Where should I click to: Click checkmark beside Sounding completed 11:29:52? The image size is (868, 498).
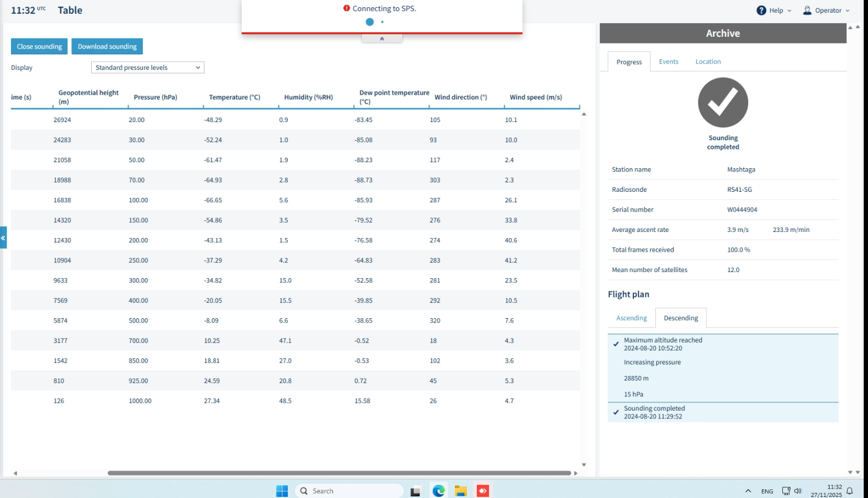(x=616, y=412)
